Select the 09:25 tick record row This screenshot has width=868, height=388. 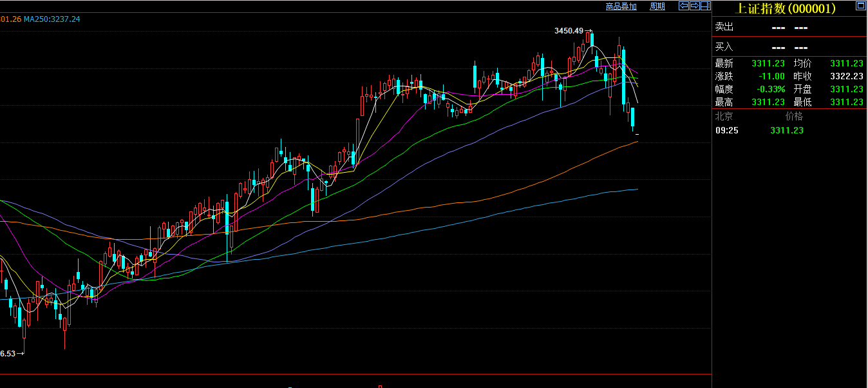[760, 130]
